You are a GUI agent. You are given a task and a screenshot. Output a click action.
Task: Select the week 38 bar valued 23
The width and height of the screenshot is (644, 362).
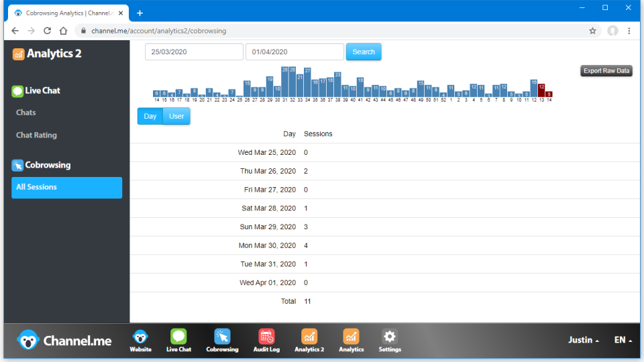tap(337, 84)
